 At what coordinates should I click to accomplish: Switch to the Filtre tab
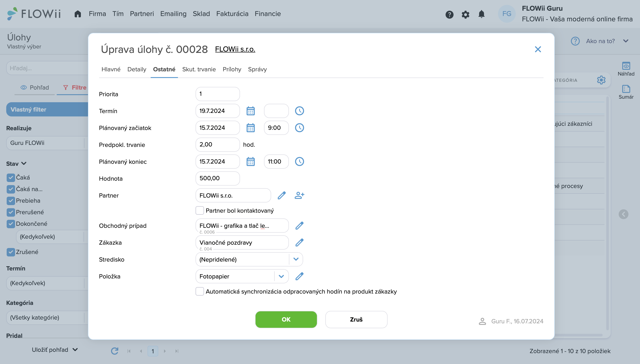coord(74,88)
